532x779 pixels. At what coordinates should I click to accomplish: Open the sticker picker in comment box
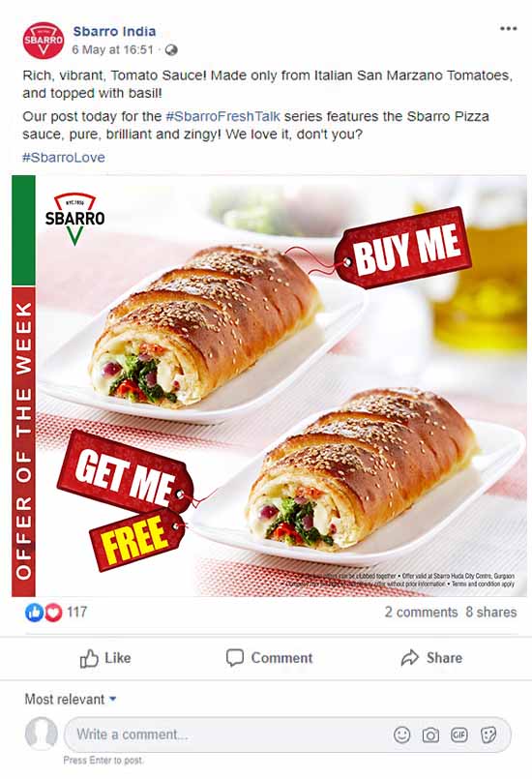[488, 734]
